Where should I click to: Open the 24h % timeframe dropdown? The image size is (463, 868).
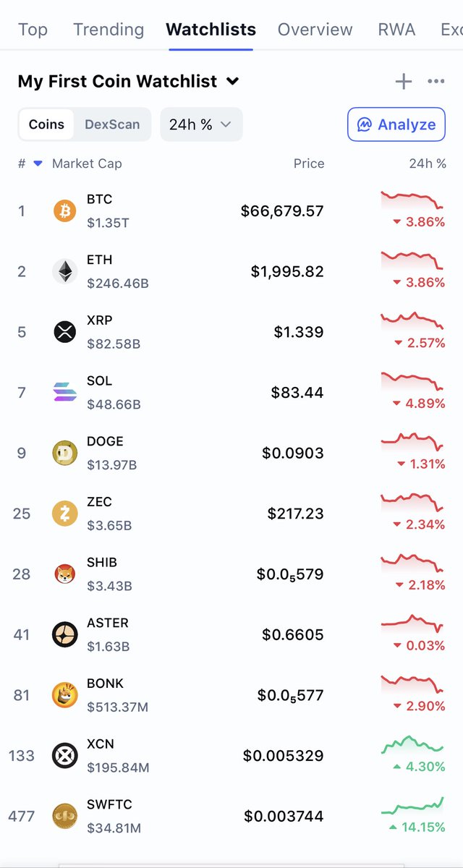(x=201, y=124)
